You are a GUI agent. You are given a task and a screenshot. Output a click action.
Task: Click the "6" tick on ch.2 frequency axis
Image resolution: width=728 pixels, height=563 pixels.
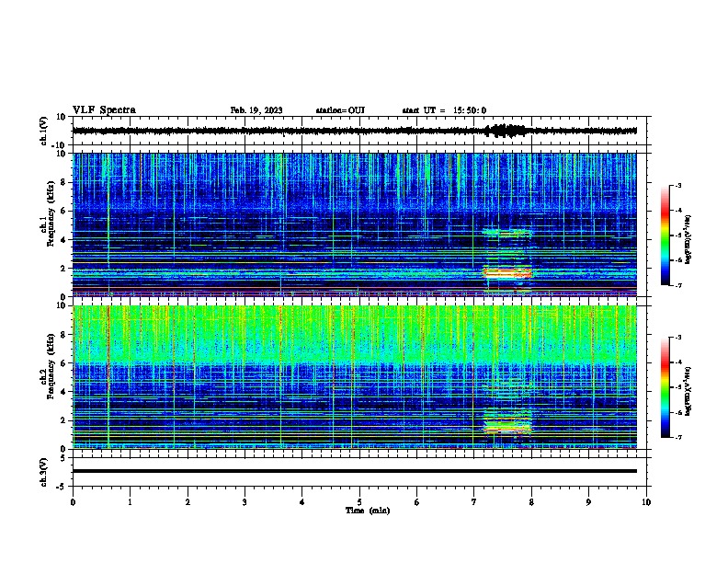(64, 363)
